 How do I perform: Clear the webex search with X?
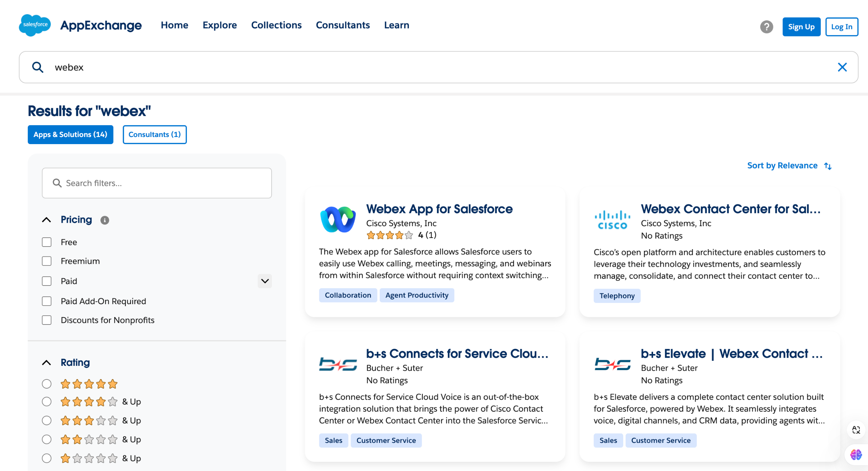coord(842,67)
